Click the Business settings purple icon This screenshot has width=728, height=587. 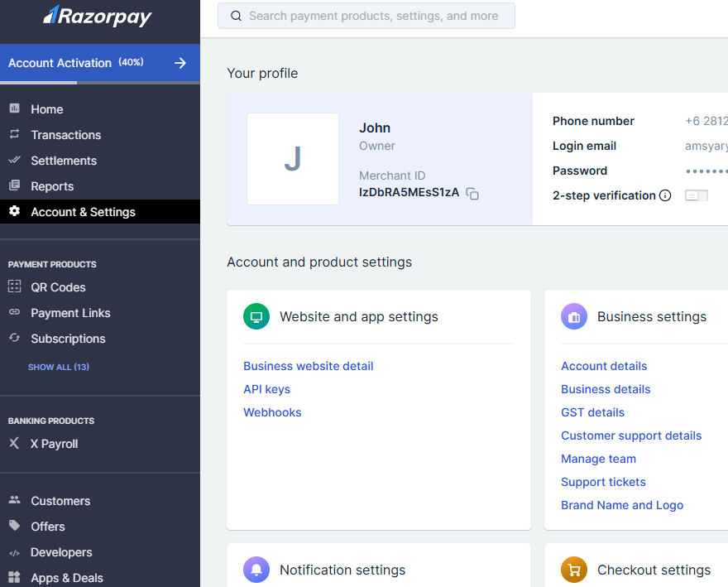(x=574, y=316)
